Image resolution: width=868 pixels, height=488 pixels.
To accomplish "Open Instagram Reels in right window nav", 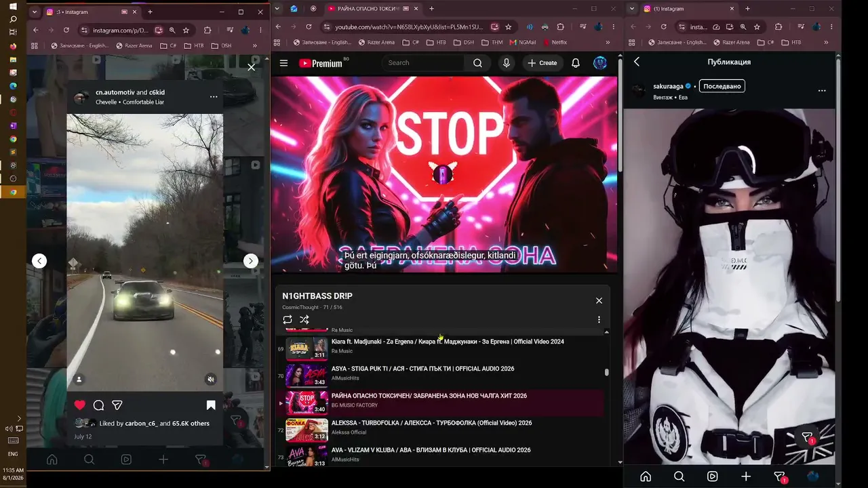I will tap(713, 476).
